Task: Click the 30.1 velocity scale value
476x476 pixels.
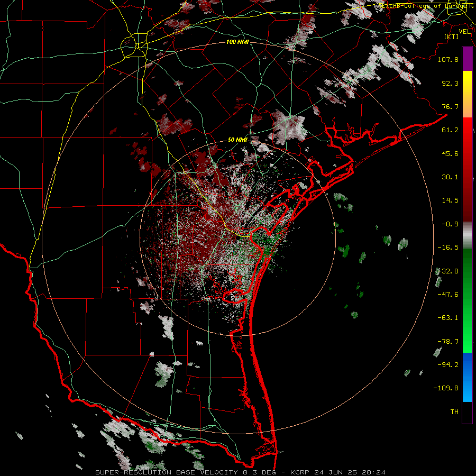Action: click(x=450, y=177)
